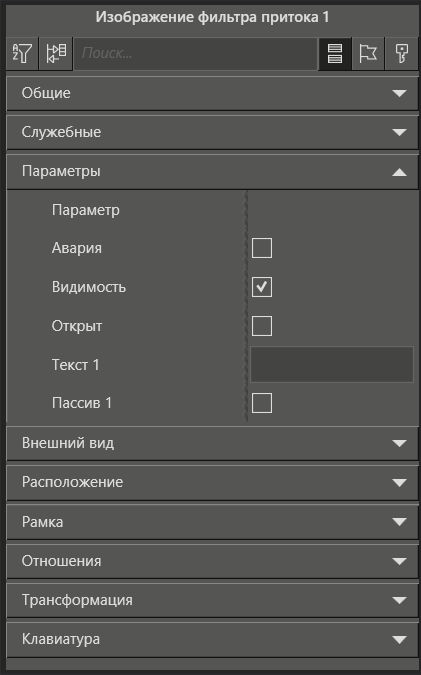Image resolution: width=421 pixels, height=675 pixels.
Task: Click in the Поиск search field
Action: coord(195,53)
